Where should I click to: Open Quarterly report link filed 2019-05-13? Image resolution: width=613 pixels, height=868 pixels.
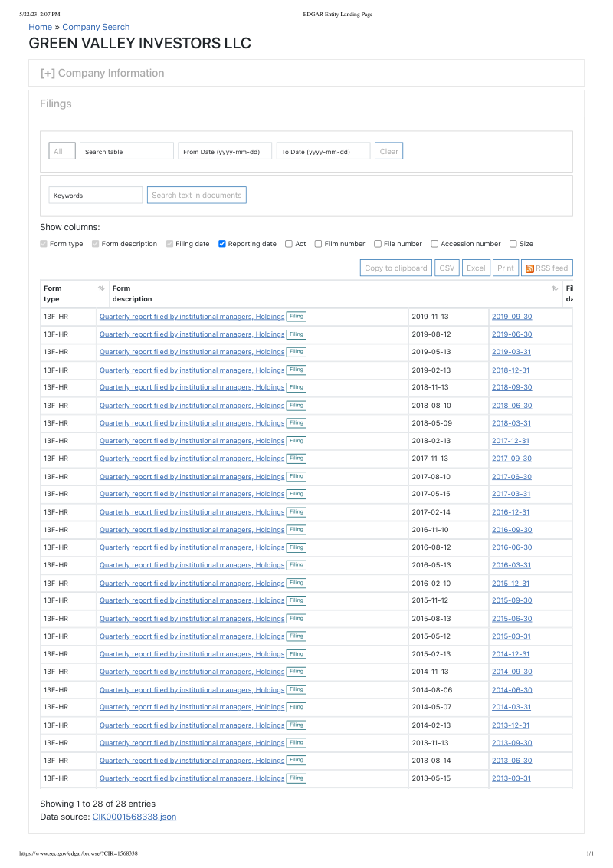coord(192,352)
